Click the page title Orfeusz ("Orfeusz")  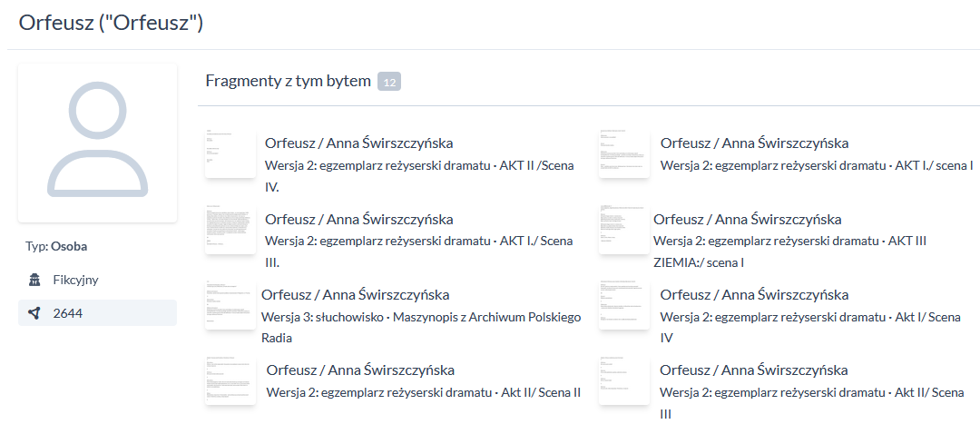[111, 23]
